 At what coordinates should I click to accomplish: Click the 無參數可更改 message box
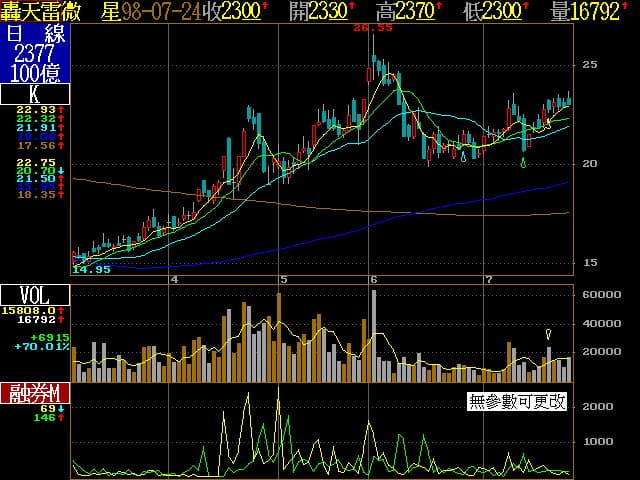517,402
